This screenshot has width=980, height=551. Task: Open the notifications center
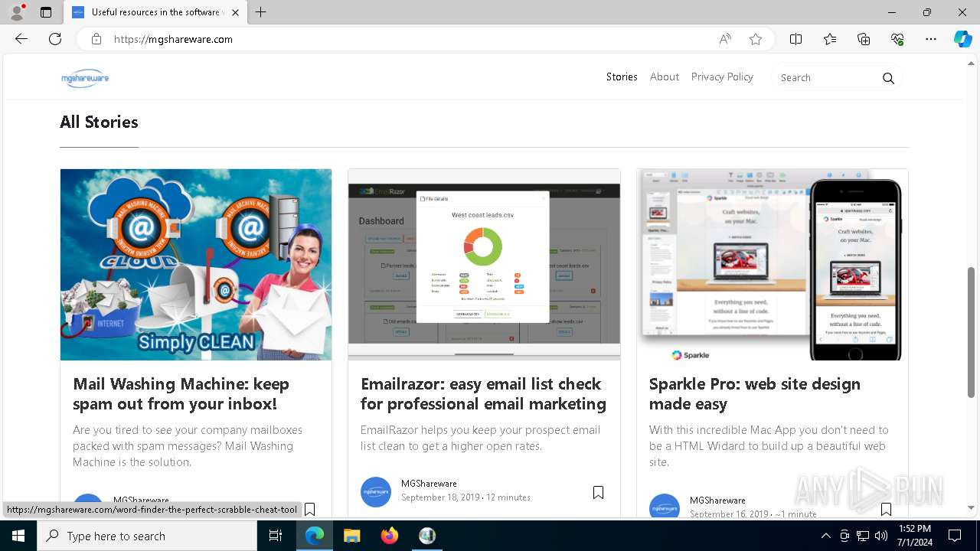coord(955,536)
